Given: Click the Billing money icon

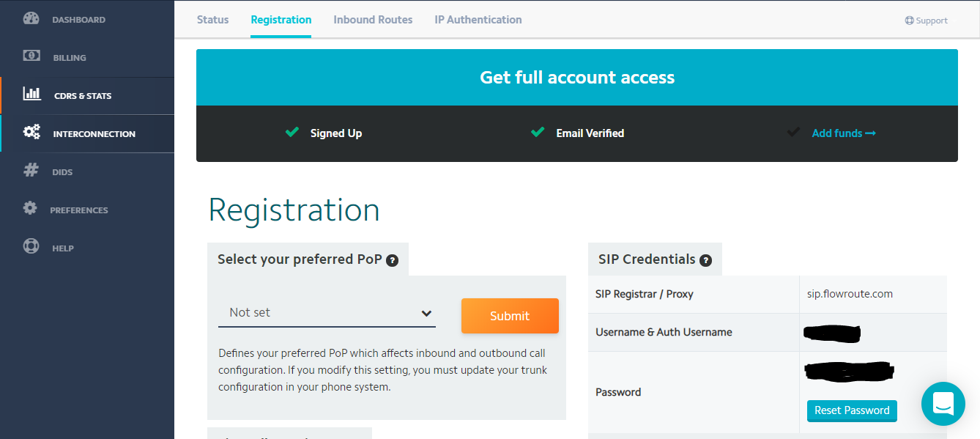Looking at the screenshot, I should 31,56.
